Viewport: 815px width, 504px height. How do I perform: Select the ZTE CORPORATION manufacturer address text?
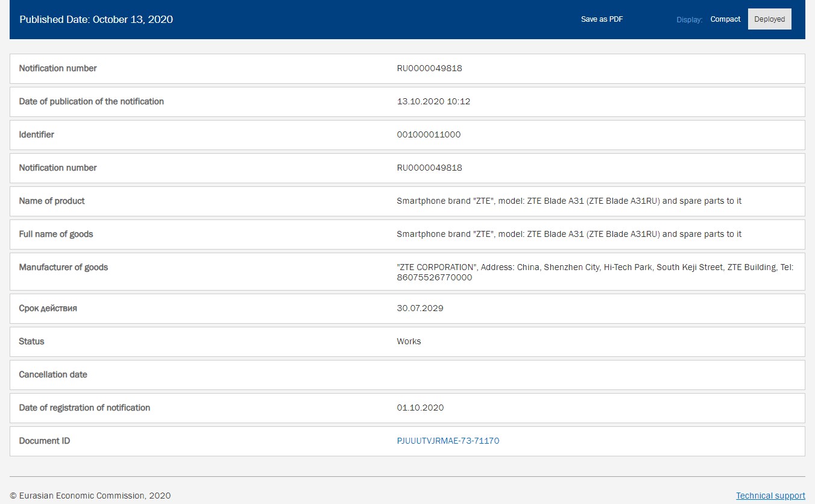pos(594,272)
